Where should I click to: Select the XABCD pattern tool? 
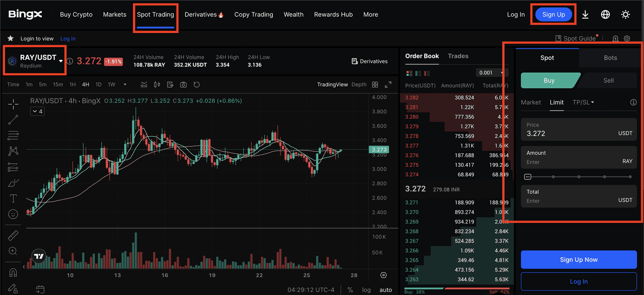(14, 151)
